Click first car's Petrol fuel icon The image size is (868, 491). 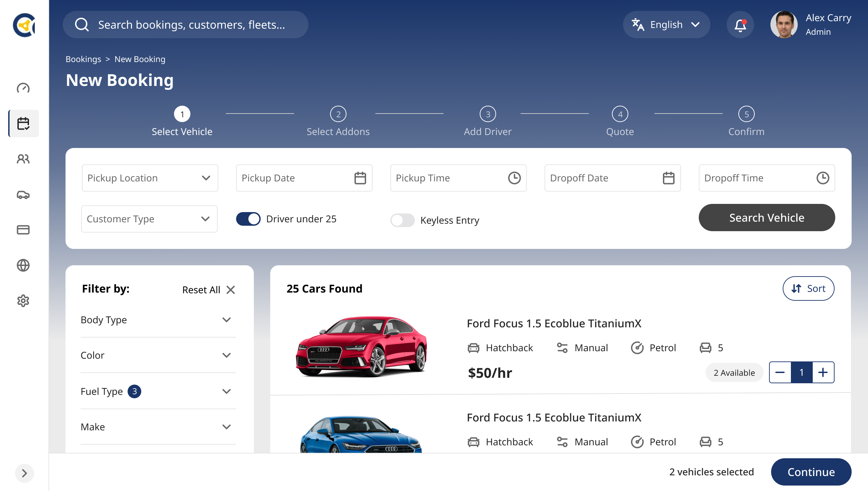pos(637,348)
